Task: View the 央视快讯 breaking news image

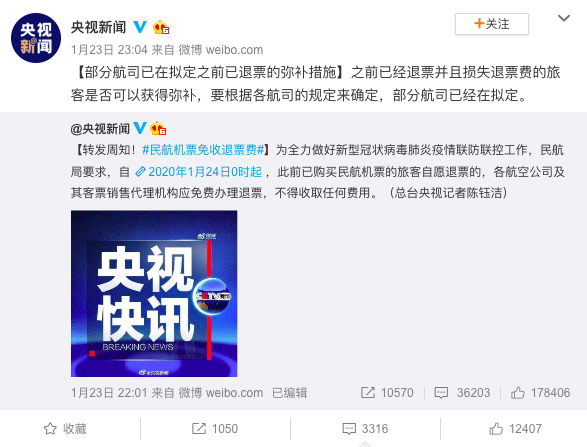Action: [x=154, y=294]
